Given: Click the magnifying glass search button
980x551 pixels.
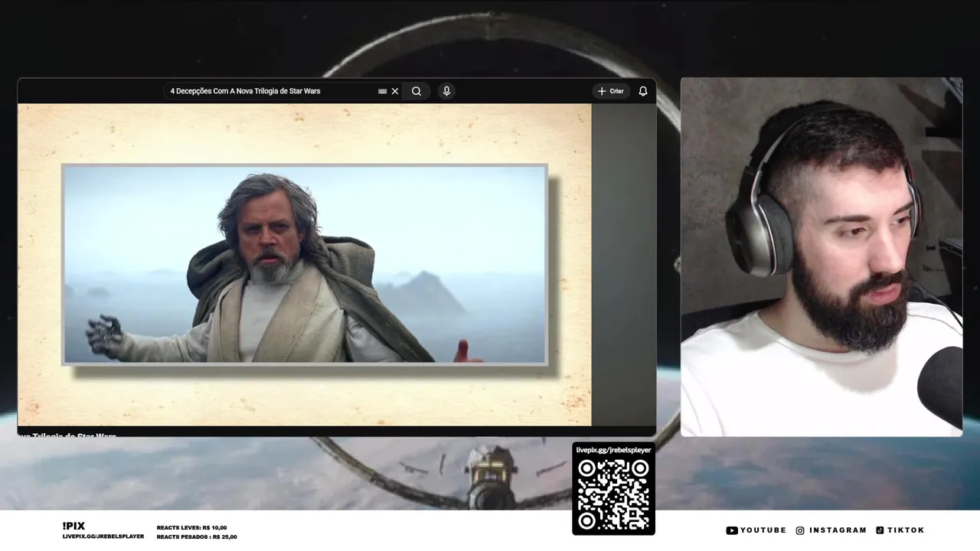Looking at the screenshot, I should click(x=416, y=91).
